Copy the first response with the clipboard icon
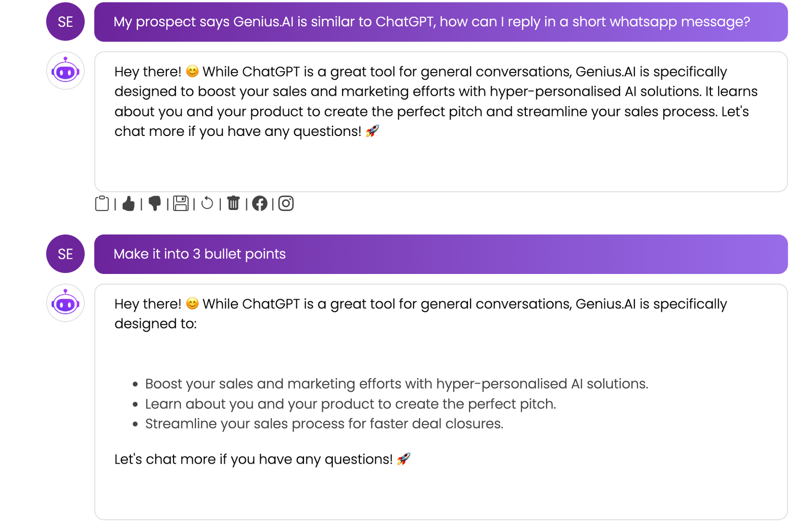Screen dimensions: 812x521 (x=102, y=203)
